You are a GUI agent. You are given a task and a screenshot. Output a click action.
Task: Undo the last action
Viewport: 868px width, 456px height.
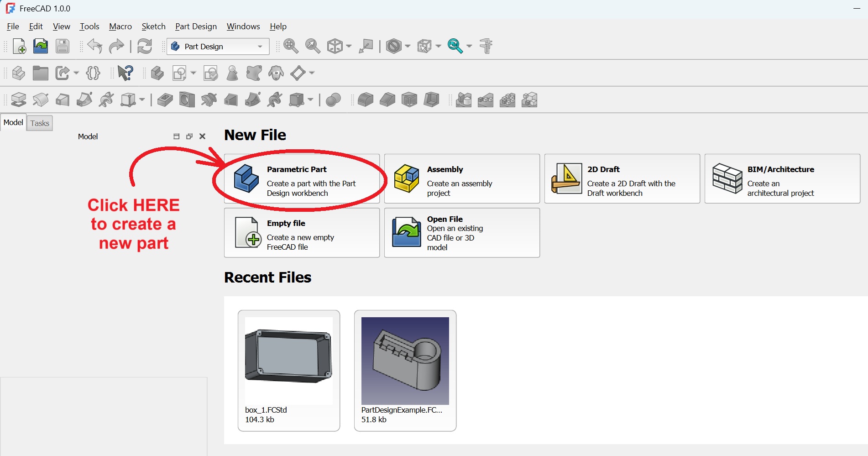click(x=94, y=46)
